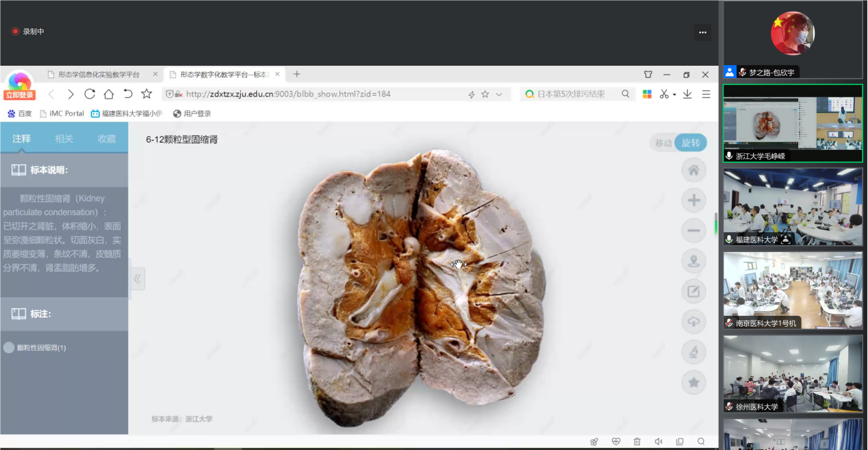Viewport: 868px width, 450px height.
Task: Zoom in with the plus icon
Action: coord(693,200)
